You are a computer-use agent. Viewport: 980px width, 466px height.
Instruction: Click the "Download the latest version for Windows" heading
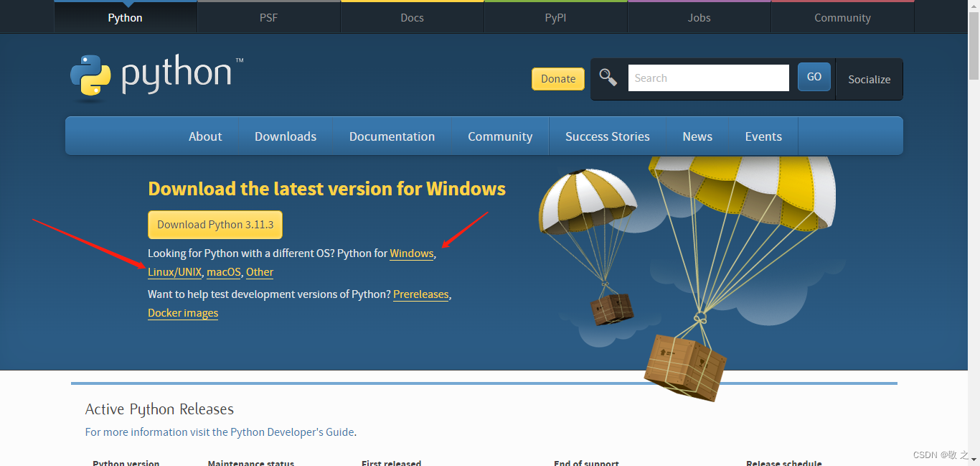[326, 189]
